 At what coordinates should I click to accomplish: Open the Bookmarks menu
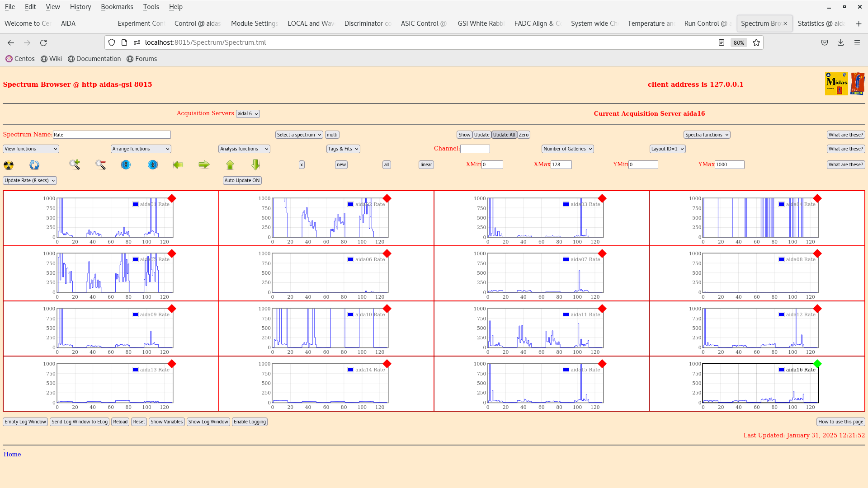[117, 7]
